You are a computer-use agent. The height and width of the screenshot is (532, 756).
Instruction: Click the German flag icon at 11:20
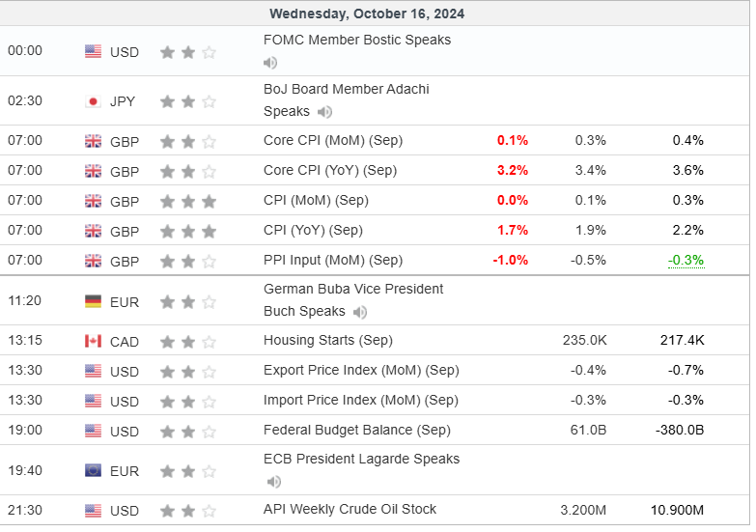click(93, 301)
